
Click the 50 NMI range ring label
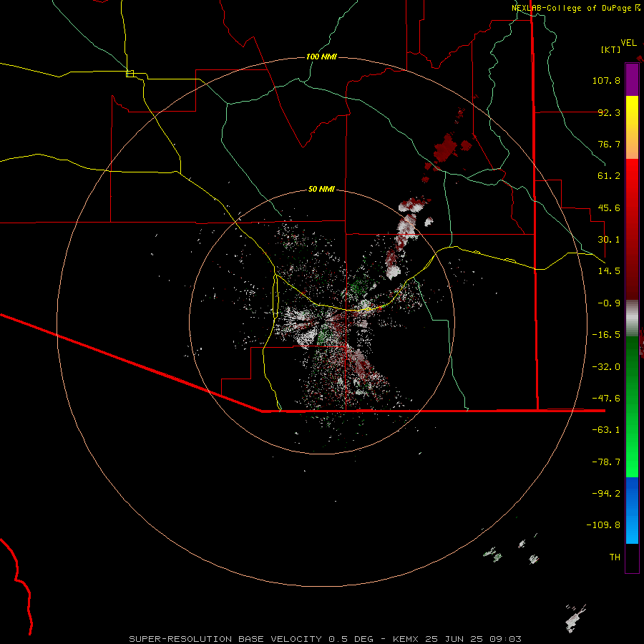coord(321,189)
